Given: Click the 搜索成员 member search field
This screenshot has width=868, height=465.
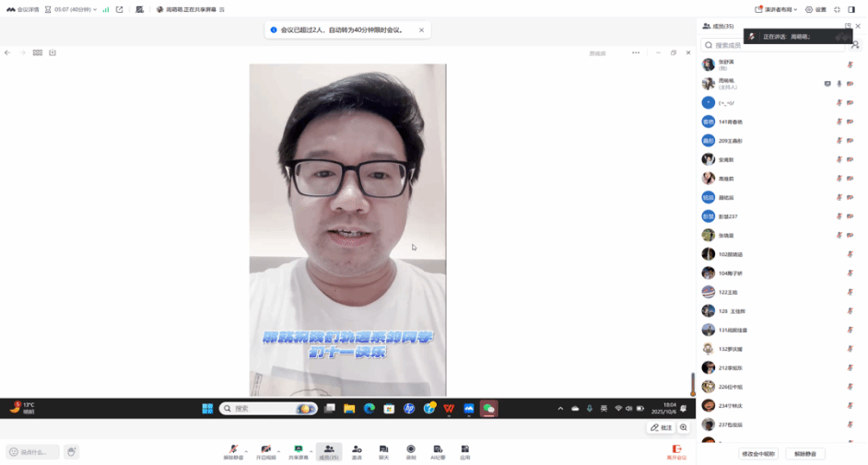Looking at the screenshot, I should [728, 45].
